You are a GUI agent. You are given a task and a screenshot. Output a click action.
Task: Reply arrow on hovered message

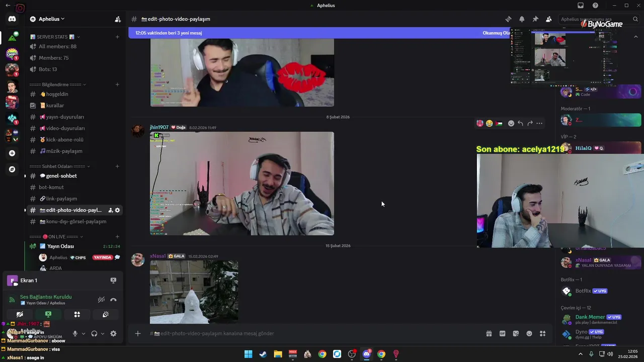[x=520, y=123]
